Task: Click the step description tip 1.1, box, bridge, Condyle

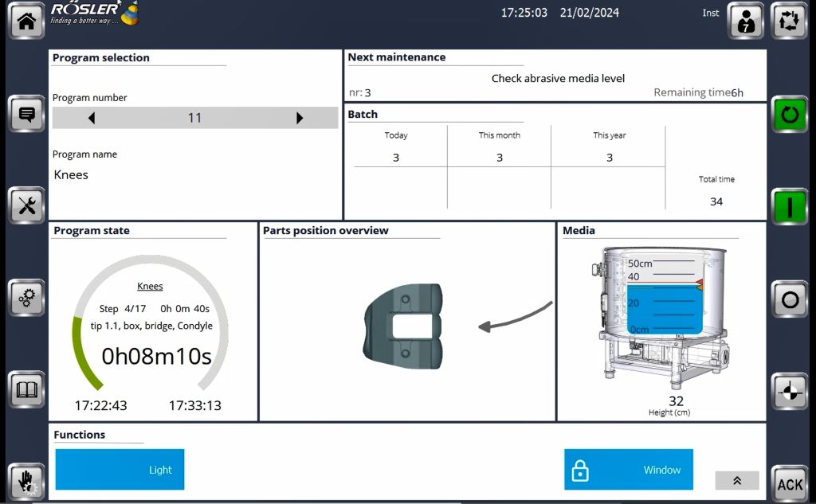Action: [151, 326]
